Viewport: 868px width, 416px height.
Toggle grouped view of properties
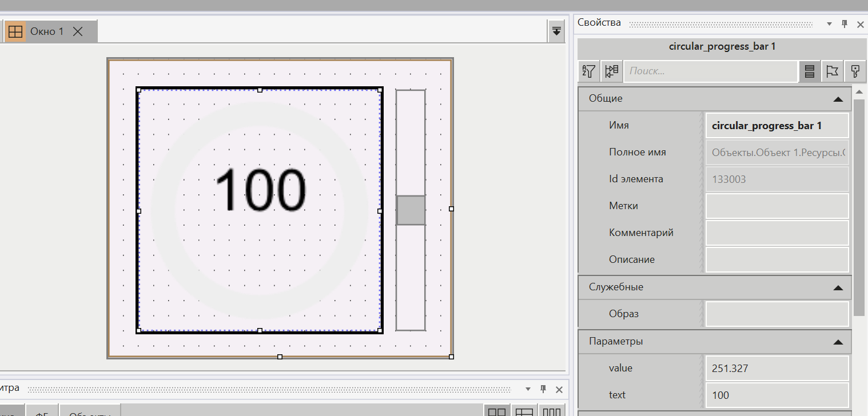pyautogui.click(x=611, y=71)
